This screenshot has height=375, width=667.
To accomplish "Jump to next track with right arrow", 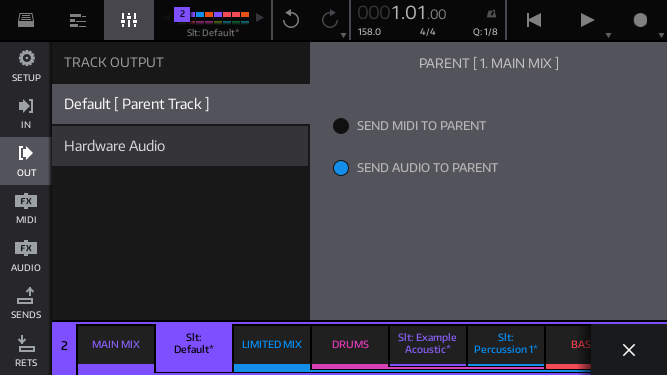I will click(259, 17).
